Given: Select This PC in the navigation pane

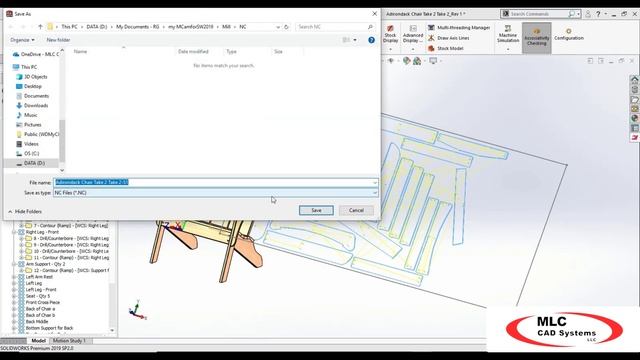Looking at the screenshot, I should click(25, 67).
